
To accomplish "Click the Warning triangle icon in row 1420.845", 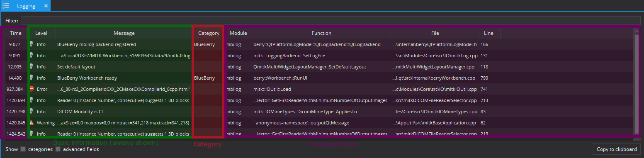I will [x=32, y=122].
